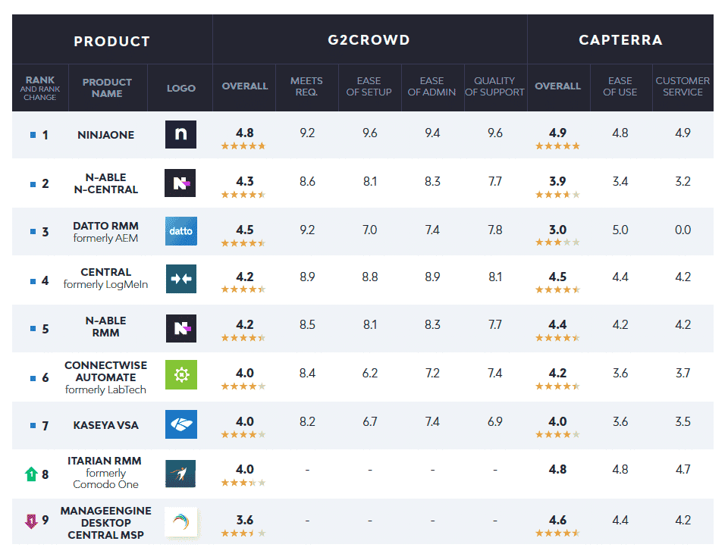Image resolution: width=728 pixels, height=560 pixels.
Task: Click the DATTO RMM formerly AEM name
Action: 106,232
